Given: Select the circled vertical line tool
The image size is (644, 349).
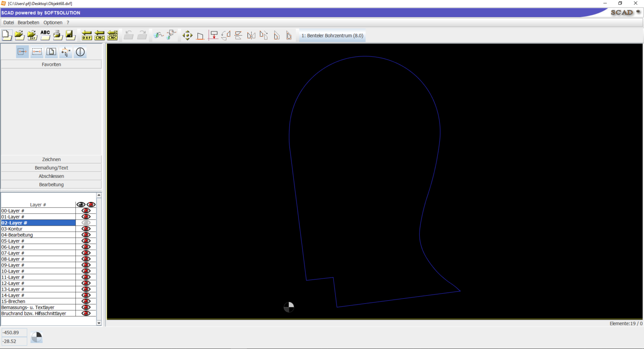Looking at the screenshot, I should 80,52.
